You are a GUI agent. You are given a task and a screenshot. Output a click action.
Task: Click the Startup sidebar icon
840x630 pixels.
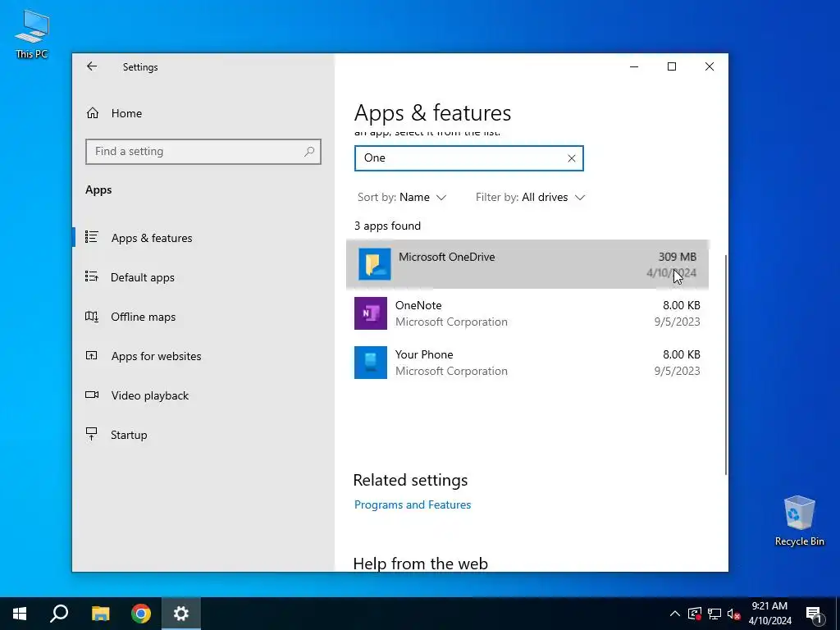pyautogui.click(x=92, y=434)
